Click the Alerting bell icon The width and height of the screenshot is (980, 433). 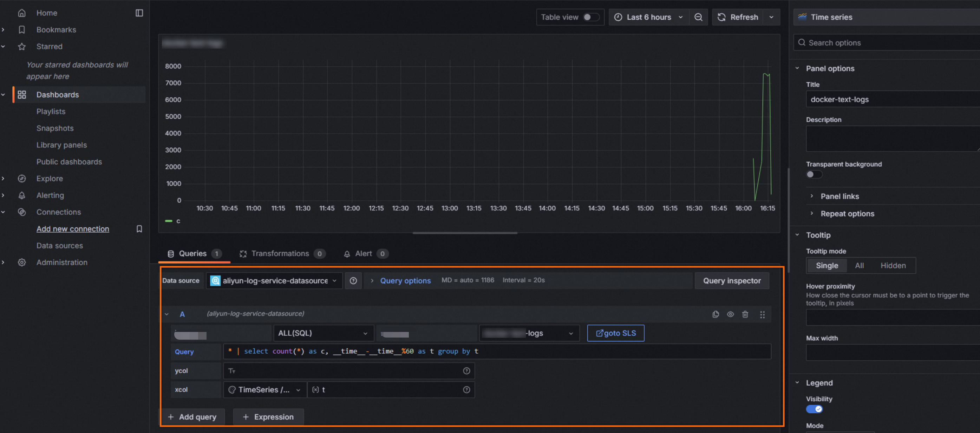click(22, 195)
